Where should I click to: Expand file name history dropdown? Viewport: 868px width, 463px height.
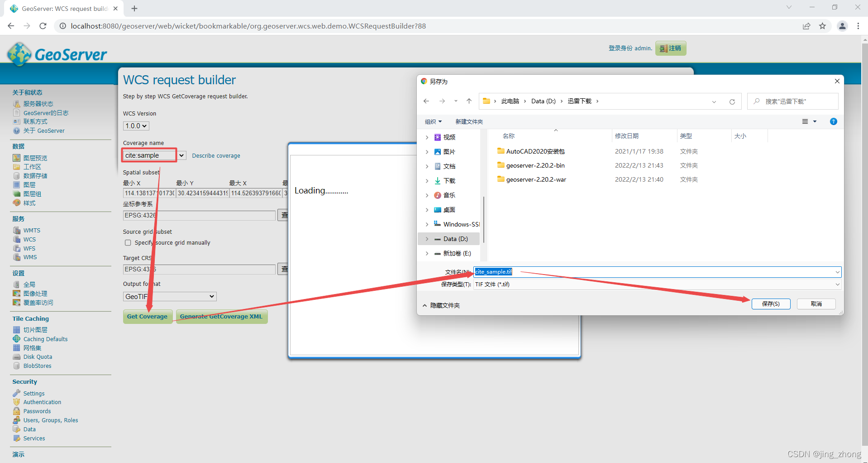(x=837, y=272)
